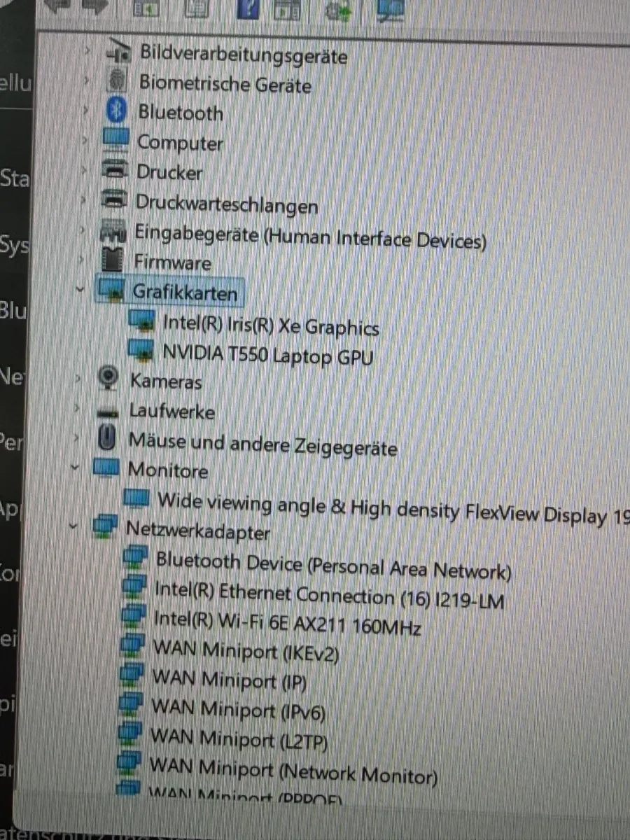
Task: Expand the Computer category
Action: [85, 139]
